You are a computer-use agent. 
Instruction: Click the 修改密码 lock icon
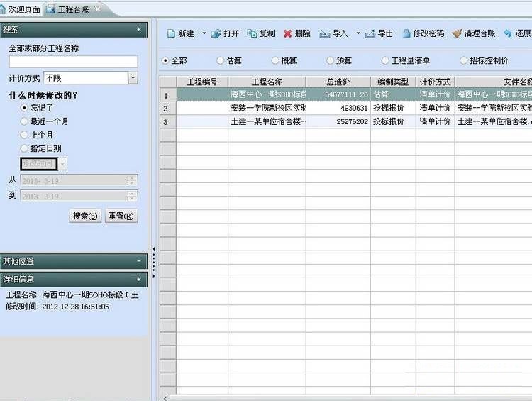pyautogui.click(x=406, y=33)
